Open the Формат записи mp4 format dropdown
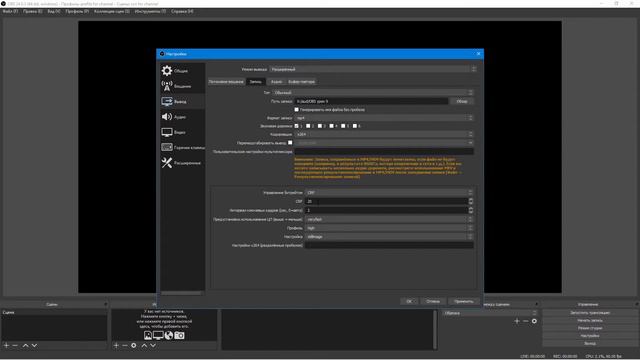 pyautogui.click(x=384, y=118)
